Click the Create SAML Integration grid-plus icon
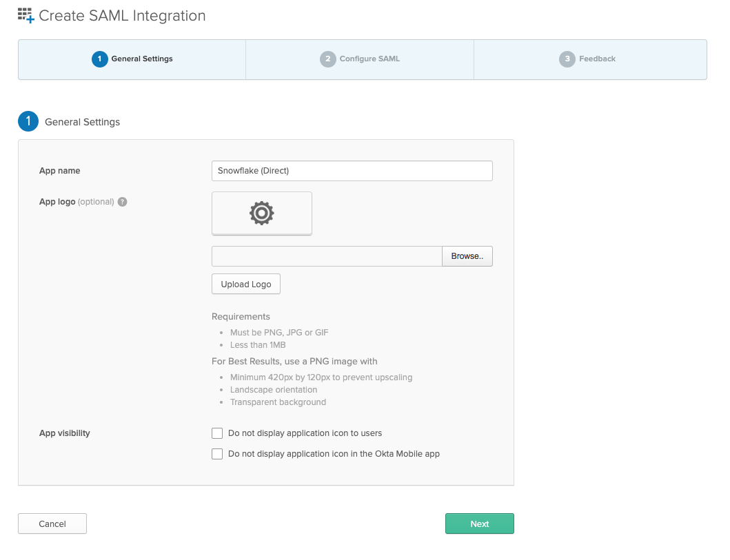Image resolution: width=730 pixels, height=560 pixels. click(26, 15)
